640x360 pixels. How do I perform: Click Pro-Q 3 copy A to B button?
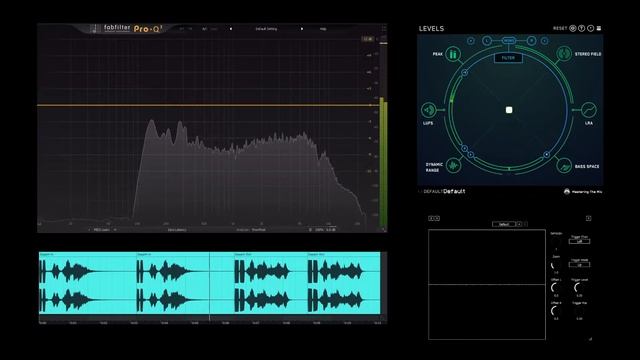pos(215,29)
